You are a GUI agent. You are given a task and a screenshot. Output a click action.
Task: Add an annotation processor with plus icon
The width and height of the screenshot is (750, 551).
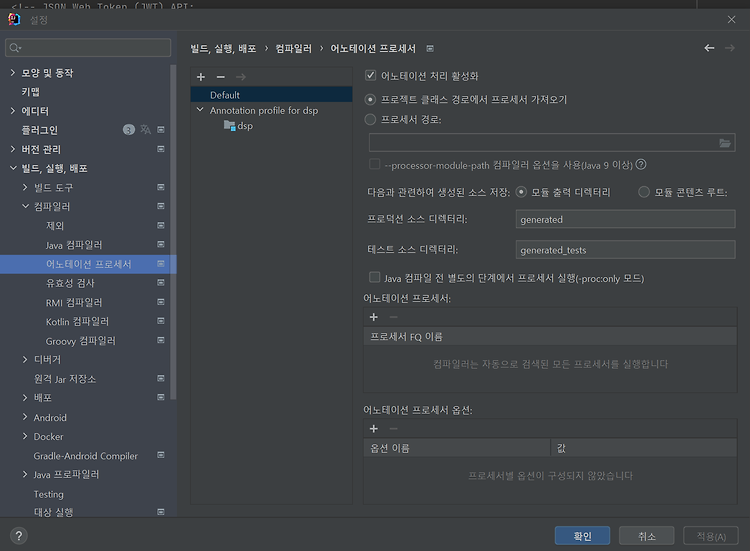374,317
